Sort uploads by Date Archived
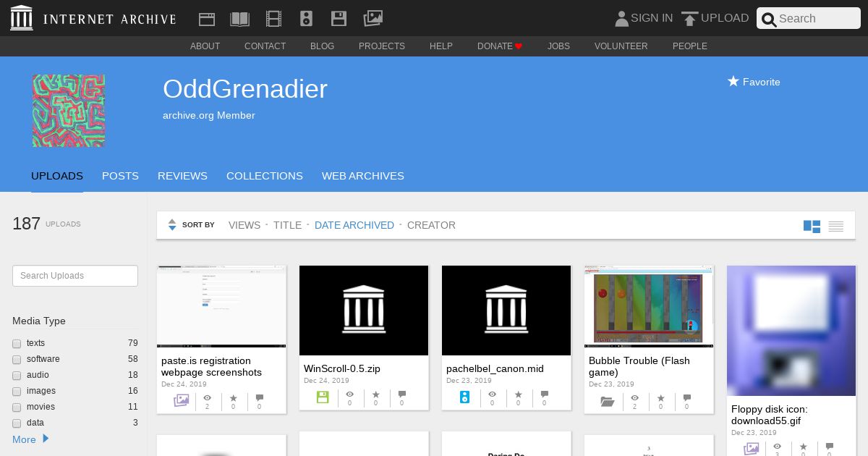 [x=354, y=225]
